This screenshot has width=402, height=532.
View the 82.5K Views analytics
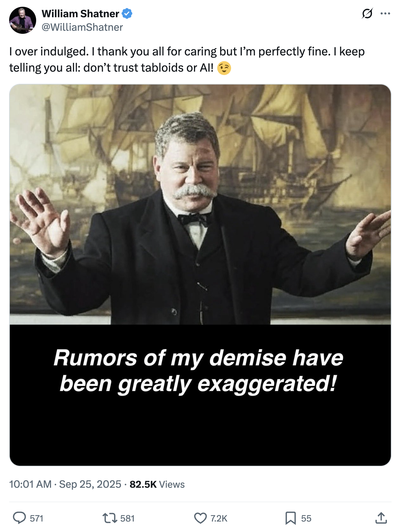click(x=157, y=484)
